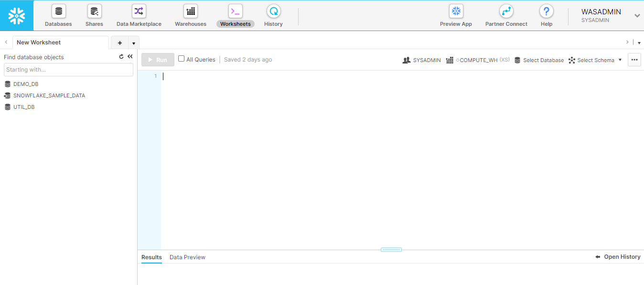Select SNOWFLAKE_SAMPLE_DATA in the object tree
The width and height of the screenshot is (644, 285).
(49, 95)
